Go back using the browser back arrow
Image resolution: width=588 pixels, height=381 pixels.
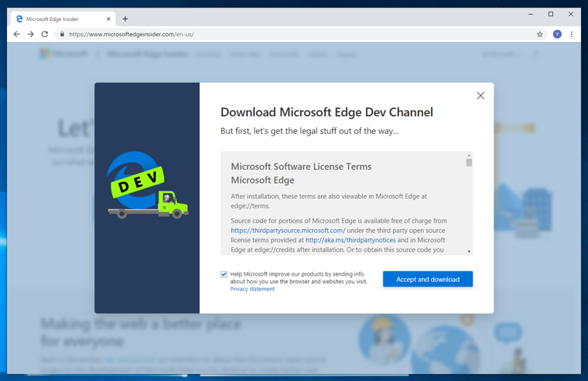click(x=16, y=34)
